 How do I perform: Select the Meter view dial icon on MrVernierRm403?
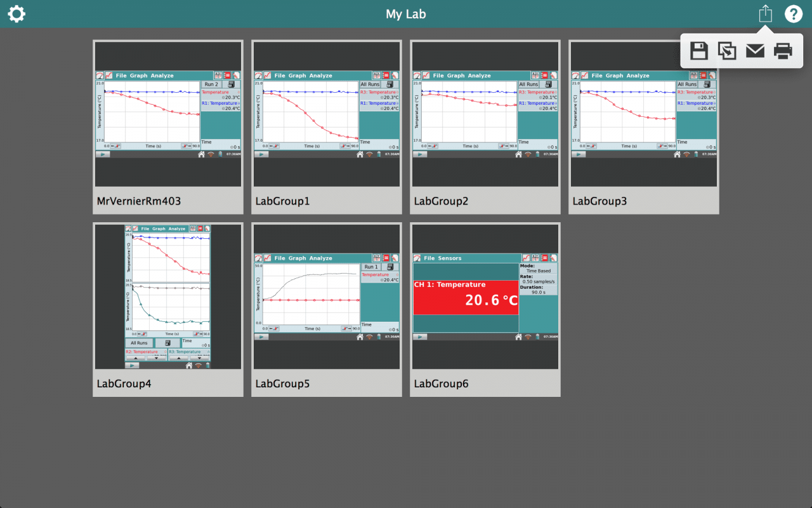100,75
